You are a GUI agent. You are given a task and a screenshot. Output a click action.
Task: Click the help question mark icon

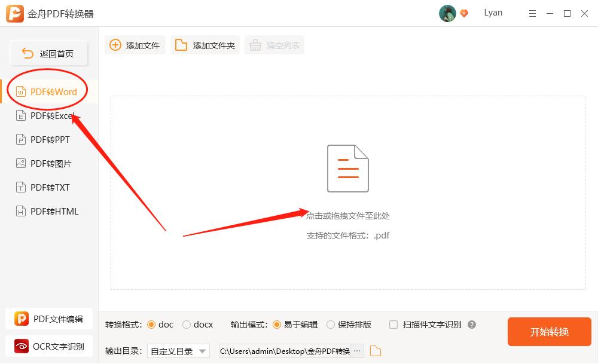tap(472, 325)
